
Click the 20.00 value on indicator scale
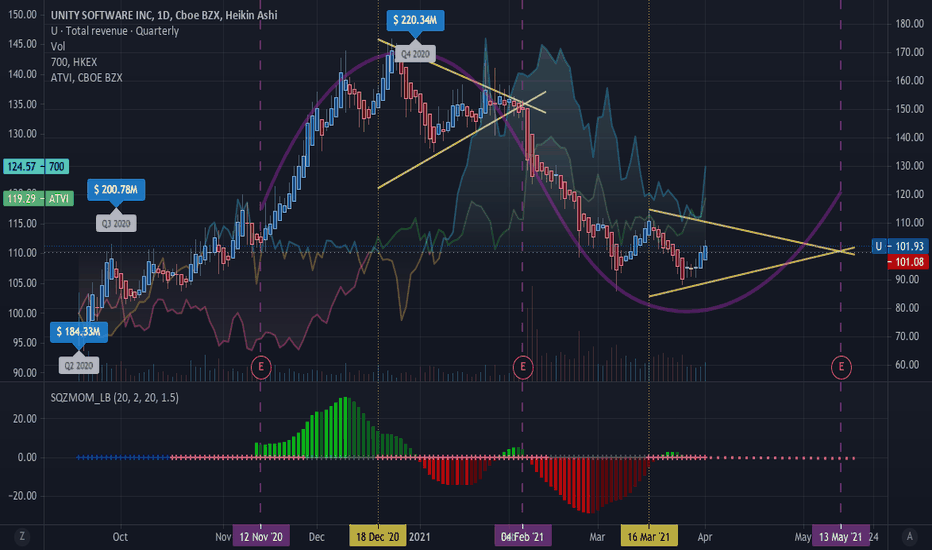[25, 419]
